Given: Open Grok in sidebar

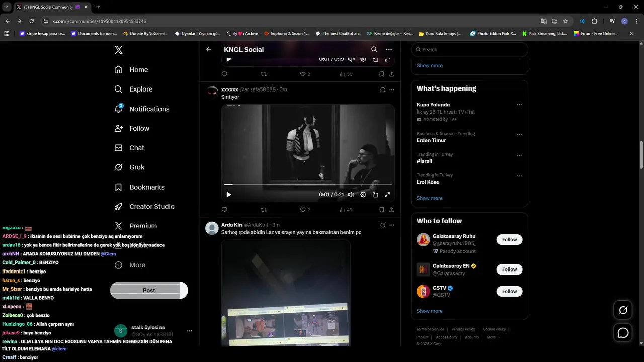Looking at the screenshot, I should [x=129, y=167].
